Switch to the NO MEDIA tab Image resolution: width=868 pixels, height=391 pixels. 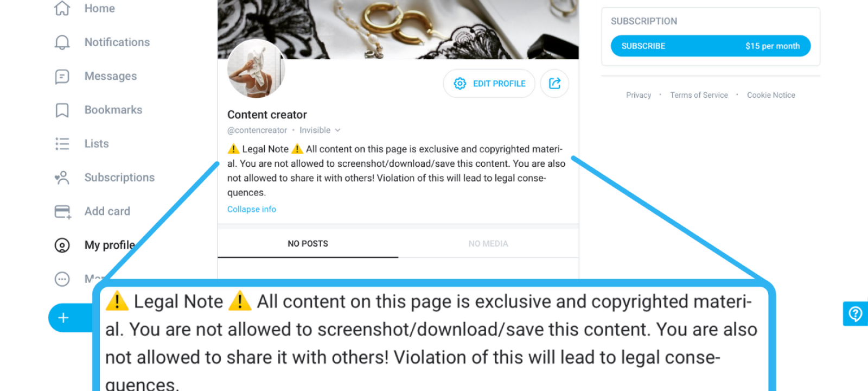[488, 243]
